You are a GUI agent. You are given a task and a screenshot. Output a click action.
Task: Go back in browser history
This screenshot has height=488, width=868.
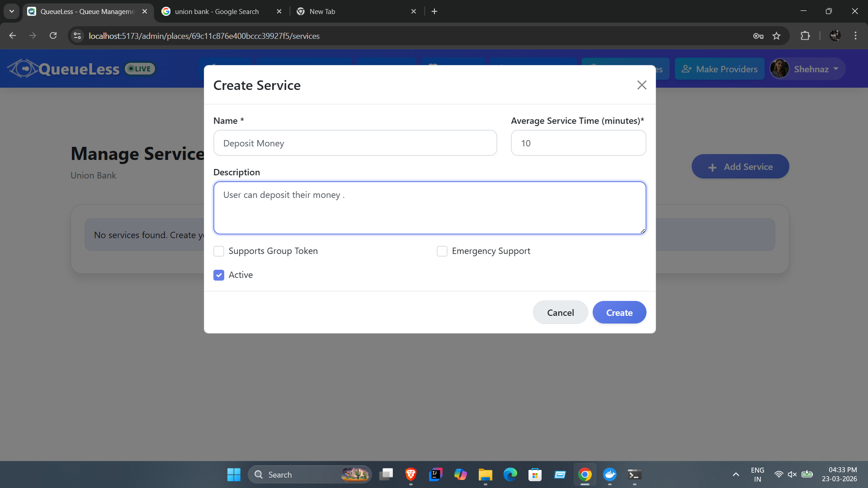click(x=13, y=36)
